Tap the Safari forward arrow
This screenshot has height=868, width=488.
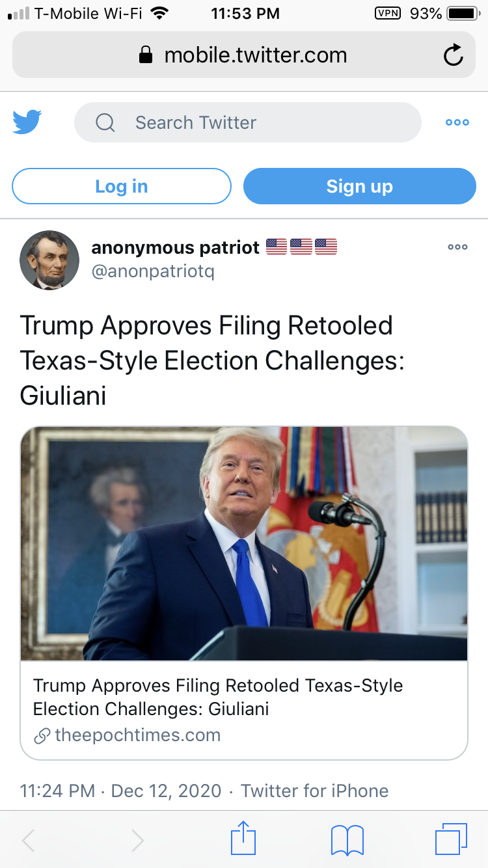pyautogui.click(x=137, y=840)
